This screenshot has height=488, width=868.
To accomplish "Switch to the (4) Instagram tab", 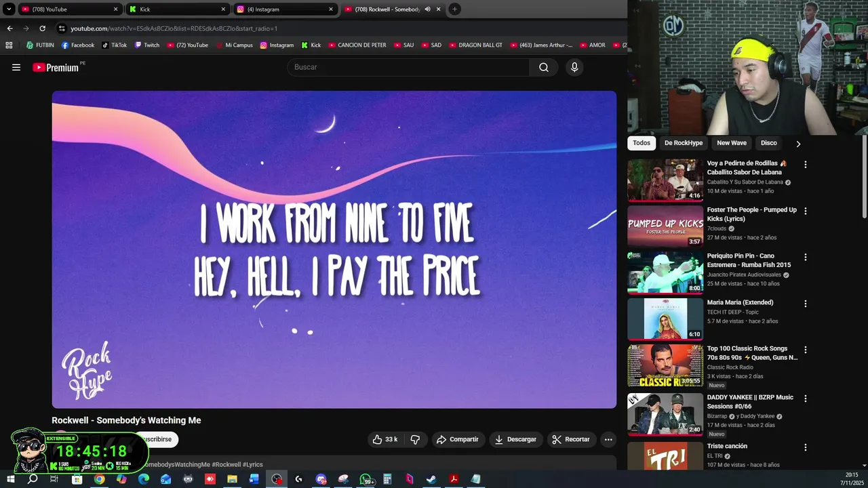I will pos(285,9).
